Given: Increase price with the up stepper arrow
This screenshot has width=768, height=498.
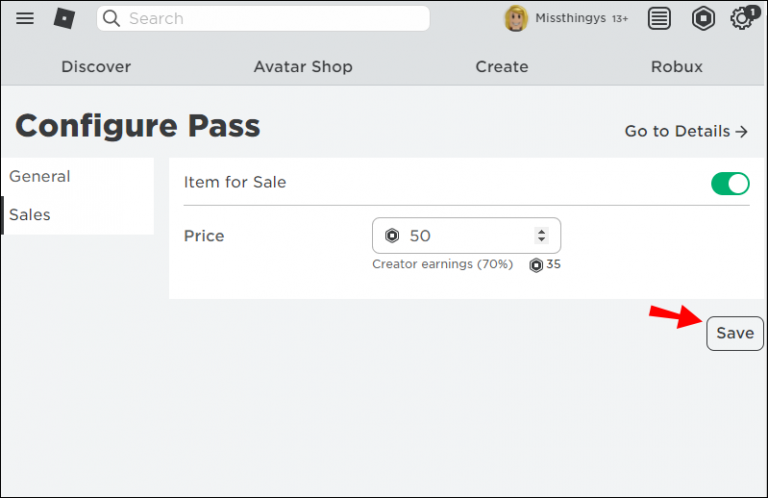Looking at the screenshot, I should pos(542,231).
